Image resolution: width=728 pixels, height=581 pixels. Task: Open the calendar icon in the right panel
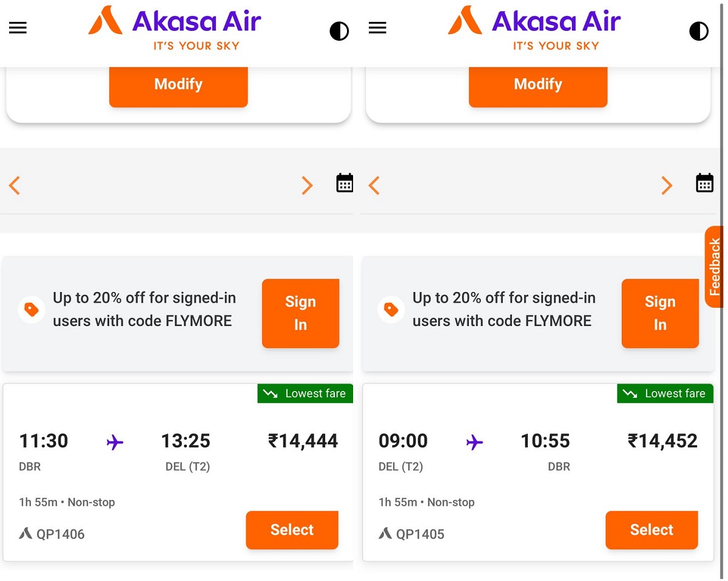pyautogui.click(x=704, y=183)
